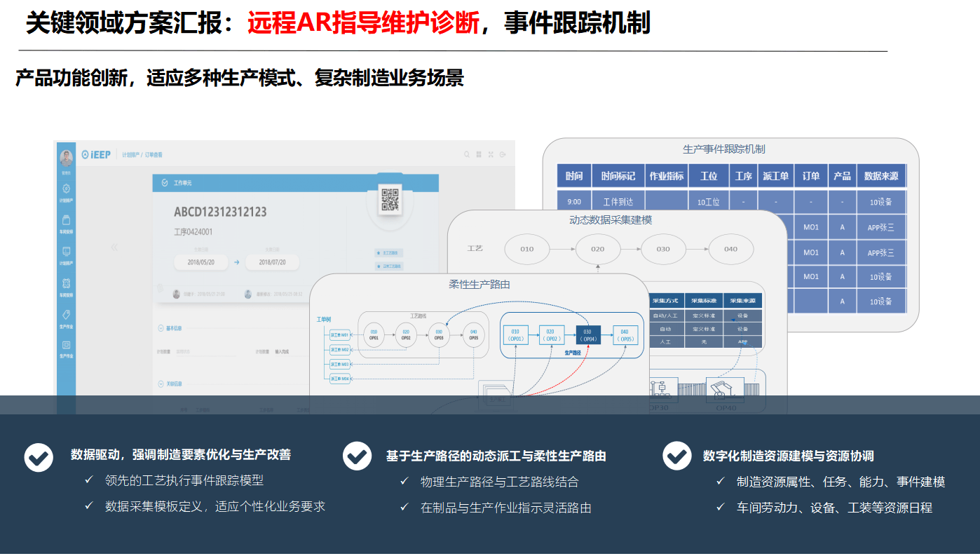Open the grid apps icon in iEEP header

pyautogui.click(x=479, y=154)
